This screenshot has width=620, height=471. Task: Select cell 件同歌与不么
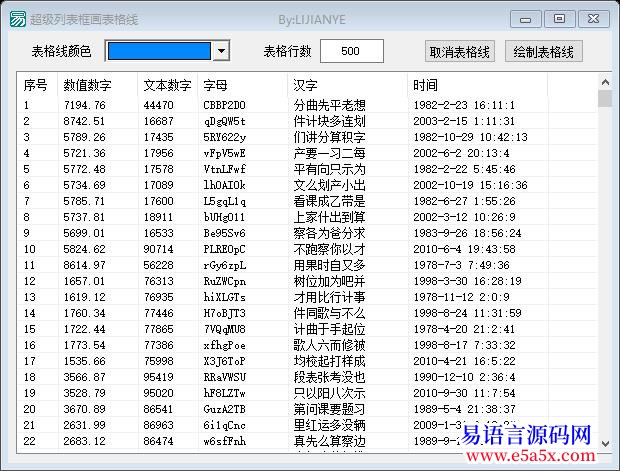(x=329, y=313)
